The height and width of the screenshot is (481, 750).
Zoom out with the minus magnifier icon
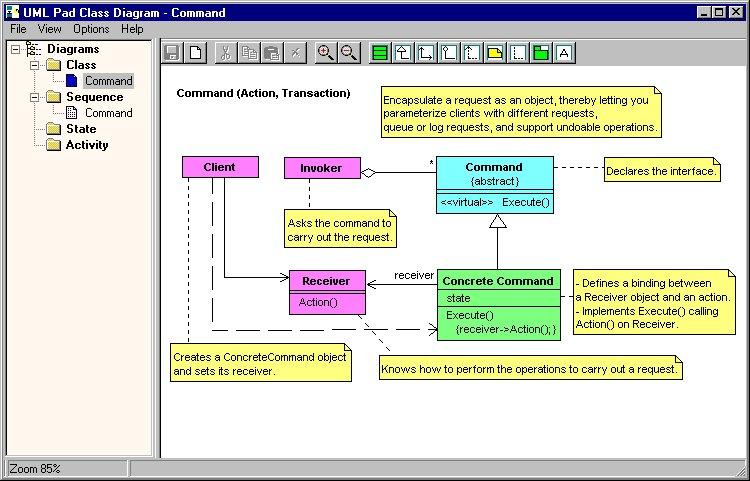pyautogui.click(x=349, y=53)
